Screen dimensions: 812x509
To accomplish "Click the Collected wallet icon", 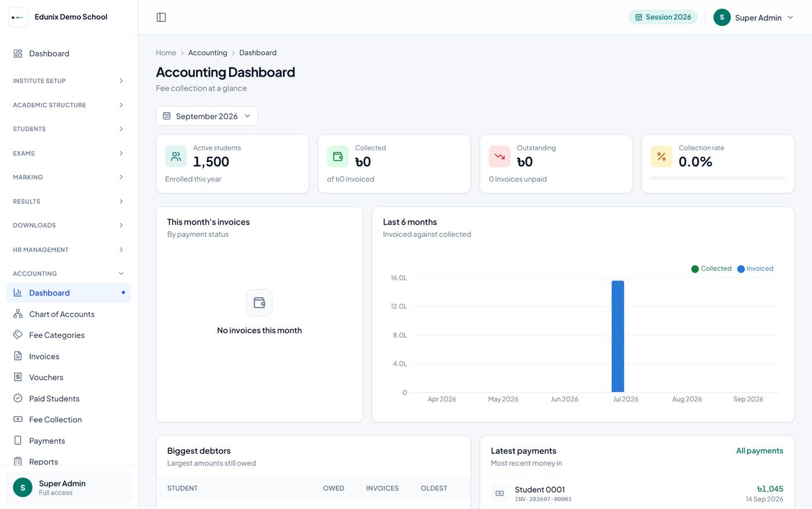I will [338, 157].
